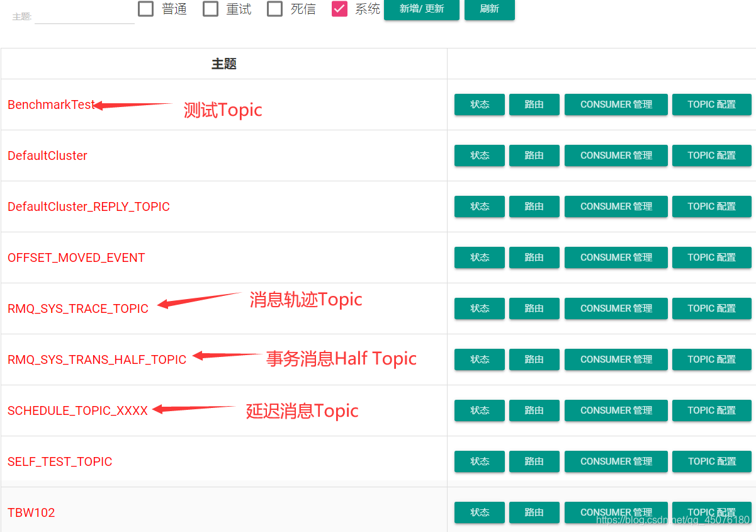Image resolution: width=756 pixels, height=532 pixels.
Task: Select the BenchmarkTest topic name
Action: pos(51,105)
